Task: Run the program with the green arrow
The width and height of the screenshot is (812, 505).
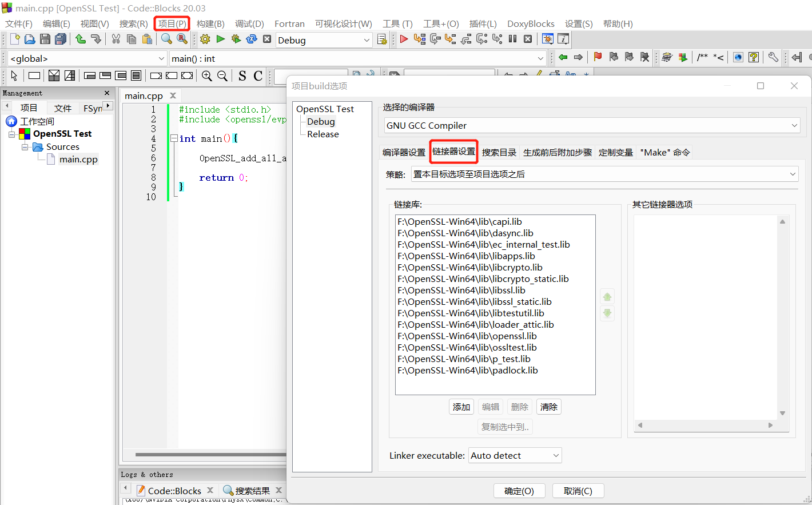Action: pos(221,39)
